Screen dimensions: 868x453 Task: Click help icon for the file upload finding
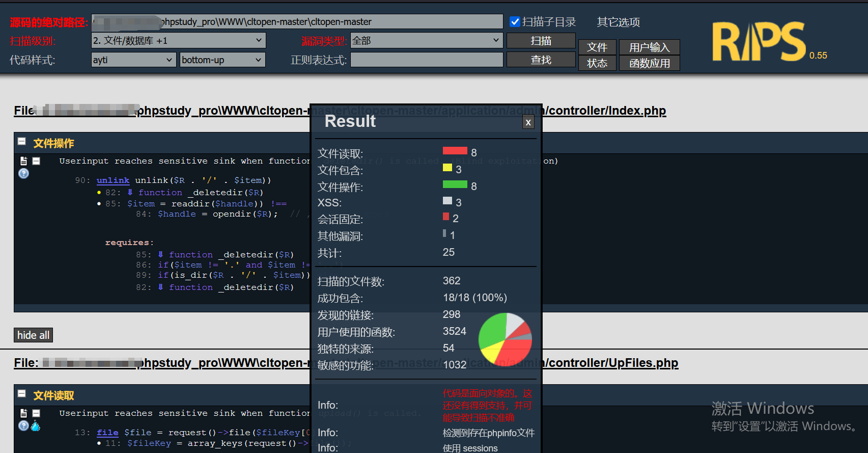point(23,425)
